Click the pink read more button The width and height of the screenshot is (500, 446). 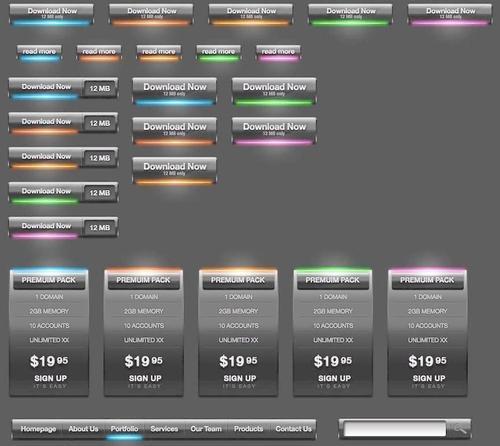[278, 54]
